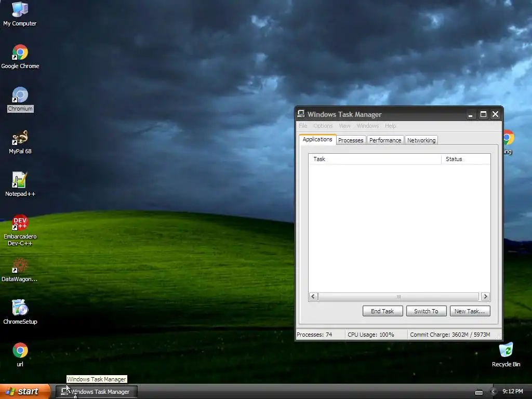Select the Embarcadero Dev-C++ desktop shortcut
Viewport: 532px width, 399px height.
20,230
